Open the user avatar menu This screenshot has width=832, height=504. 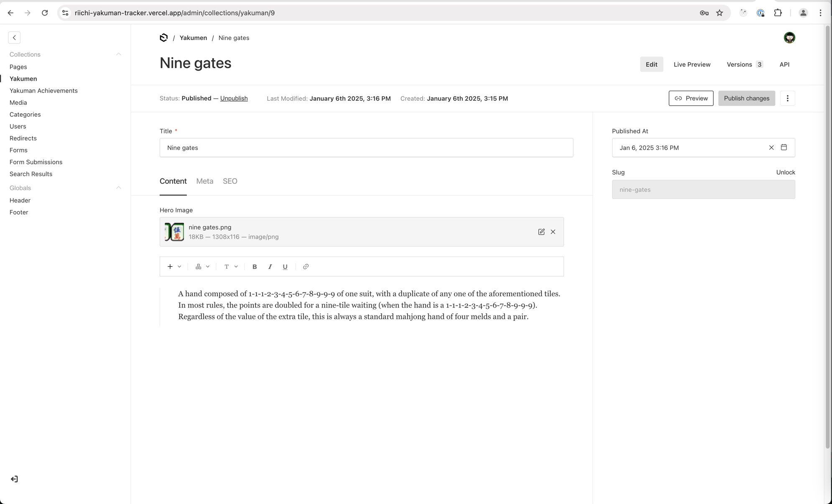coord(789,37)
